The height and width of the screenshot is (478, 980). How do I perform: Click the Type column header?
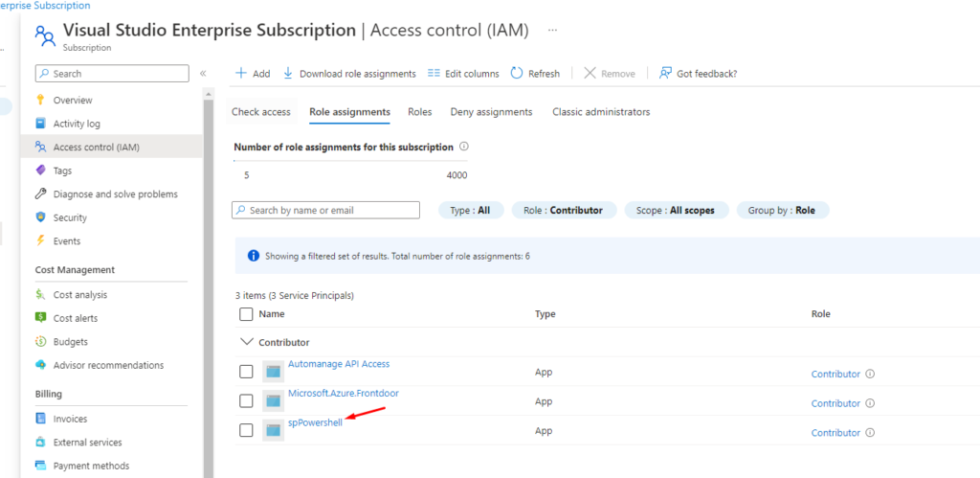tap(545, 314)
